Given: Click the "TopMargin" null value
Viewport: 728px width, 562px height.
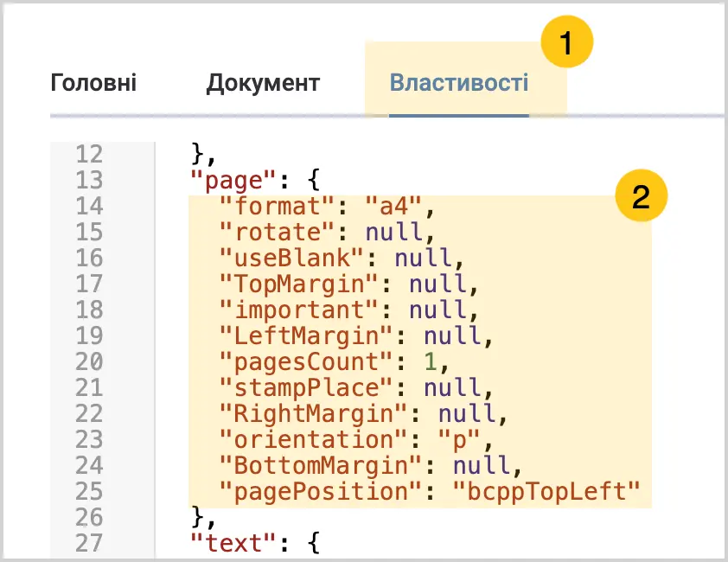Looking at the screenshot, I should (x=437, y=284).
